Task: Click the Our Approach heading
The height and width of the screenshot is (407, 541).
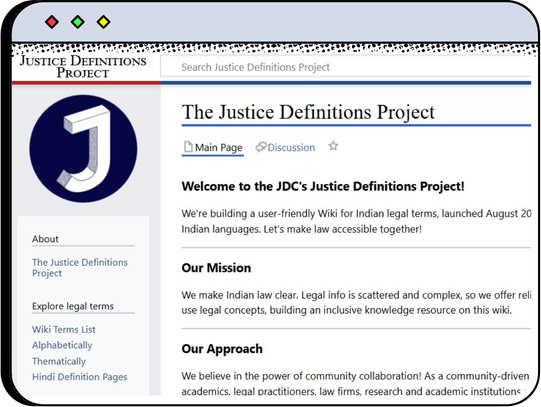Action: [222, 349]
